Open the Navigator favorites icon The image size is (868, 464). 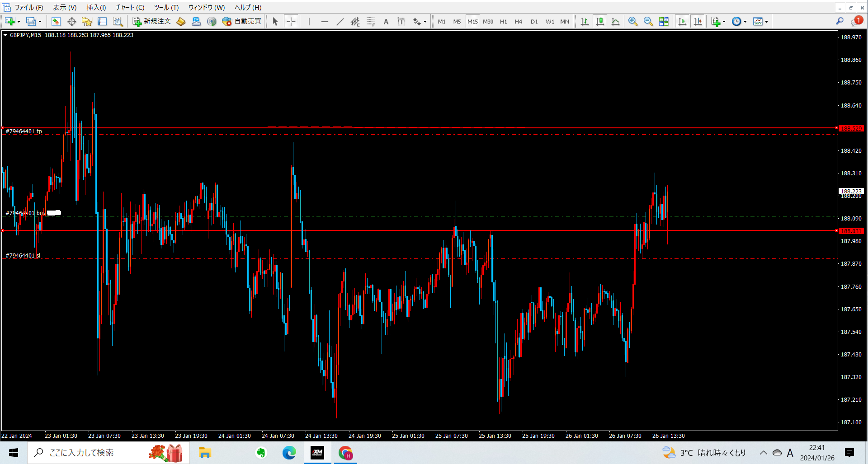click(87, 21)
